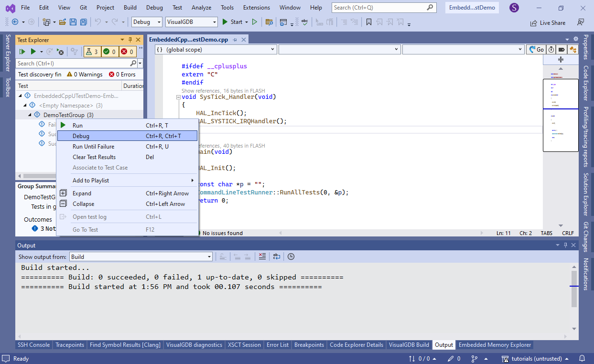Open the Server Explorer side tab

click(x=7, y=53)
